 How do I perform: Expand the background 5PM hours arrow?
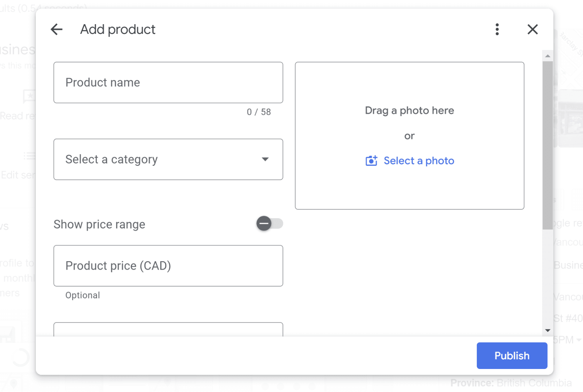point(579,340)
